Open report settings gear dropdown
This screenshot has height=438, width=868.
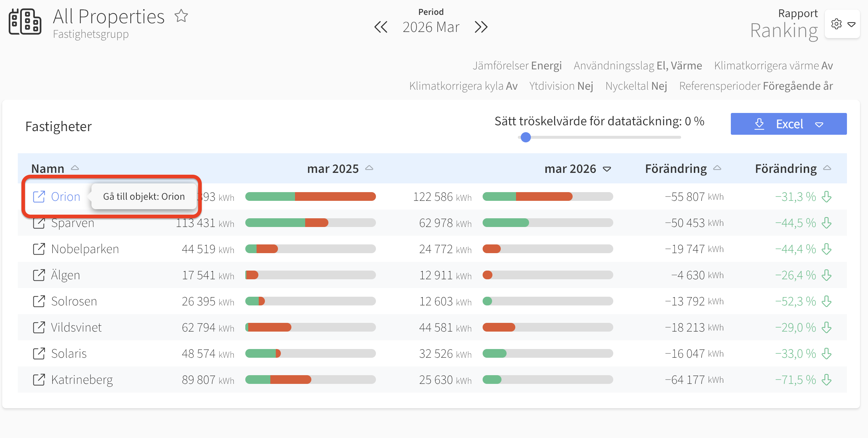point(842,24)
